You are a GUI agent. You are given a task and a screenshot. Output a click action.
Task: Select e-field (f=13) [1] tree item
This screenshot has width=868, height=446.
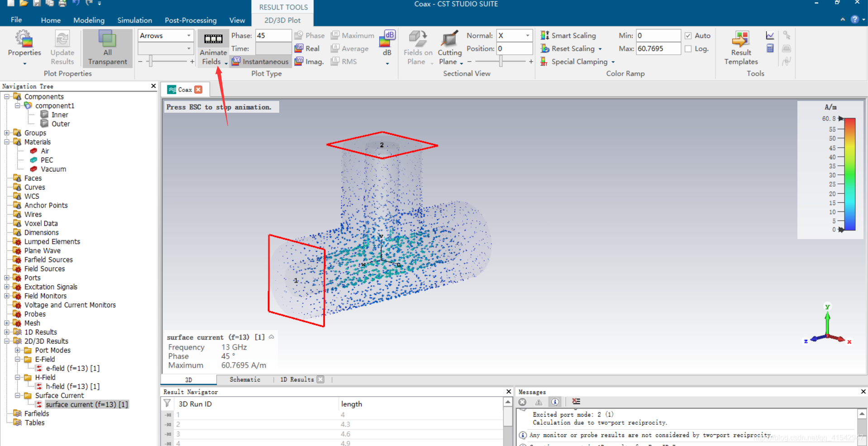72,368
